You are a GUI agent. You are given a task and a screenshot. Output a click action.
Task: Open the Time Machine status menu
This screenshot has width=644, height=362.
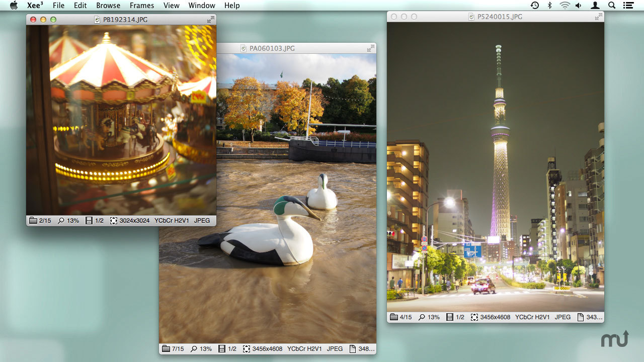click(535, 6)
